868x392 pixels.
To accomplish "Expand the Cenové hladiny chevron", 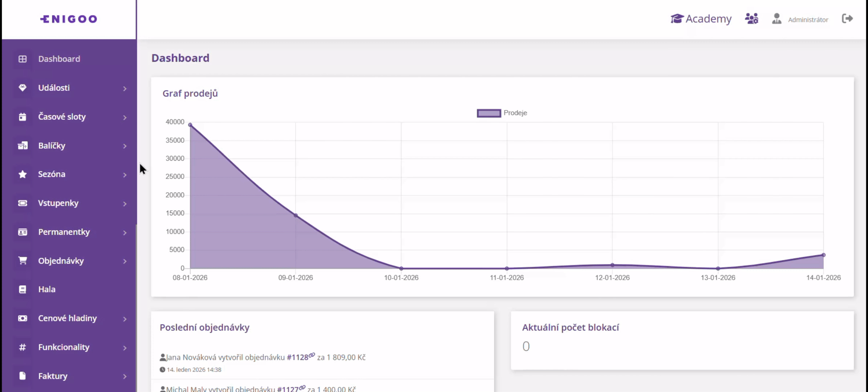I will coord(125,319).
